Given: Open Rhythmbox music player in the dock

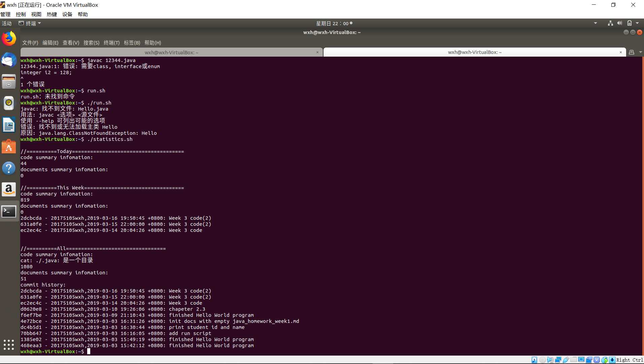Looking at the screenshot, I should click(9, 103).
